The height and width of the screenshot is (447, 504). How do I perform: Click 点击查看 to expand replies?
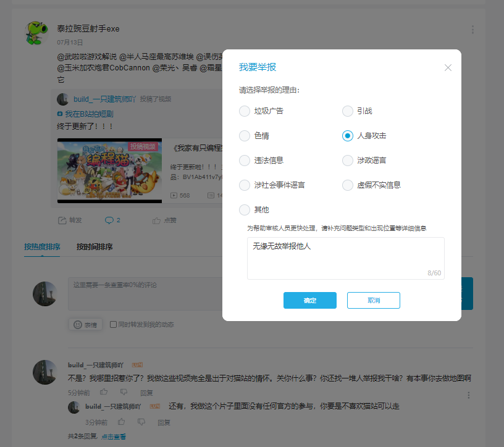(x=114, y=437)
